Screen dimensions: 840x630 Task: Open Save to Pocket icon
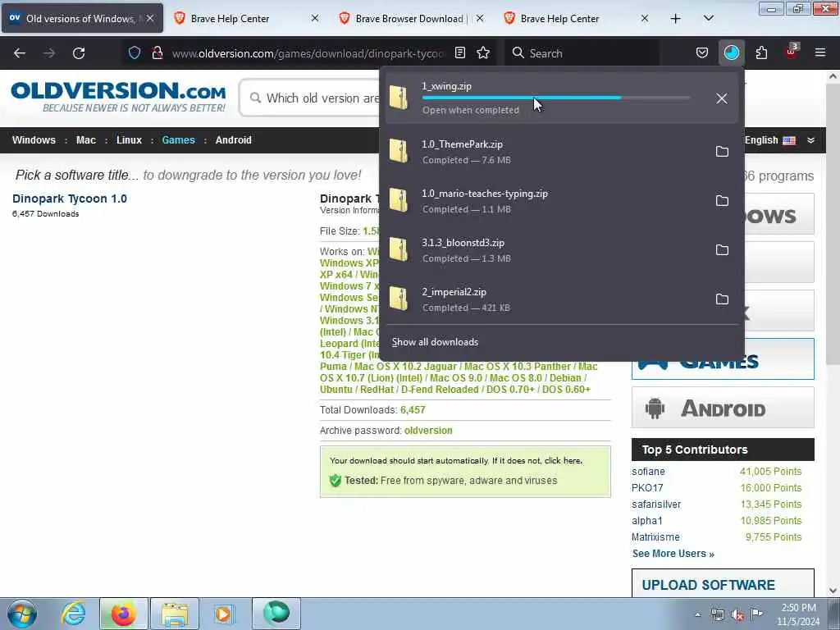702,52
